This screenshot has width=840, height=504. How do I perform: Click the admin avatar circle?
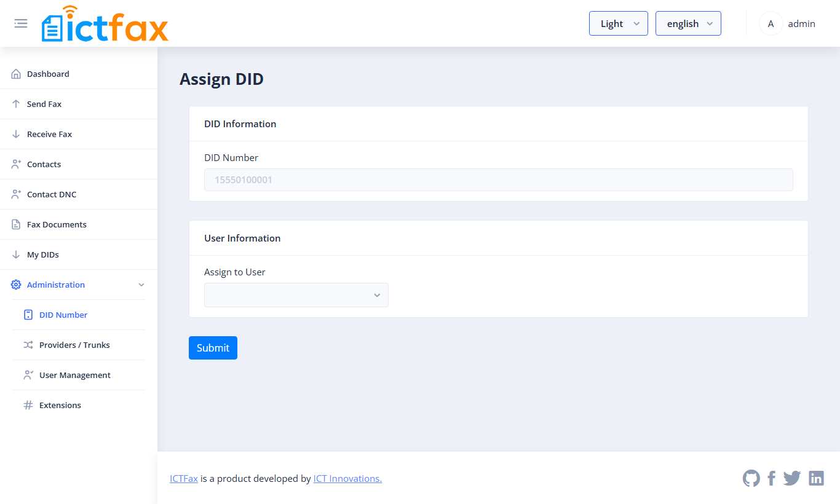(771, 23)
